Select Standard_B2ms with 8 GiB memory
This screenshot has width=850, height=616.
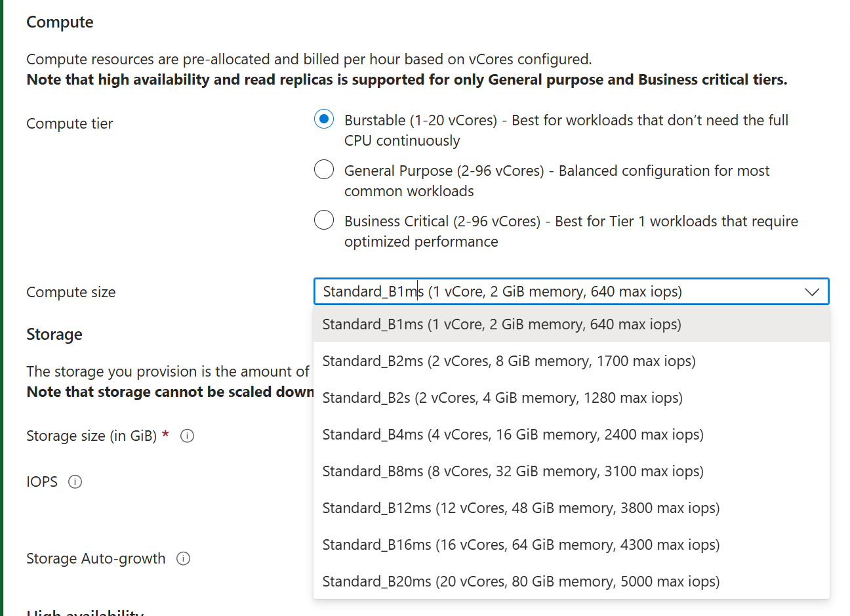coord(508,361)
